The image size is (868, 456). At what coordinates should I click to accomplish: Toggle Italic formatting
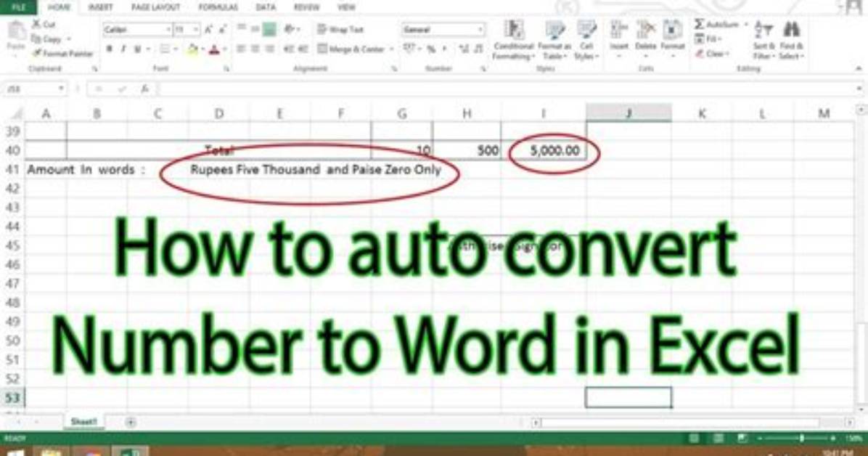[x=123, y=49]
